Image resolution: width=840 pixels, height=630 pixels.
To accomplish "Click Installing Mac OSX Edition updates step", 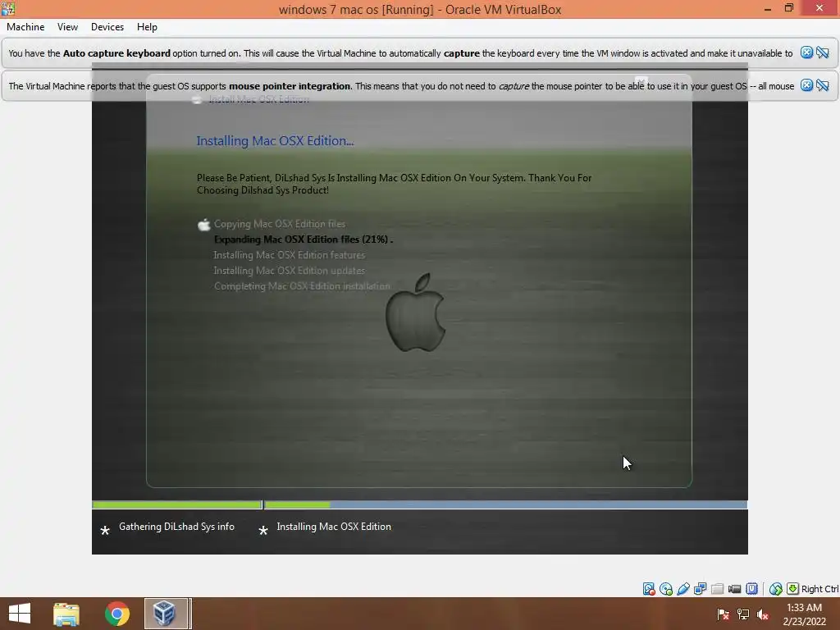I will click(x=290, y=271).
